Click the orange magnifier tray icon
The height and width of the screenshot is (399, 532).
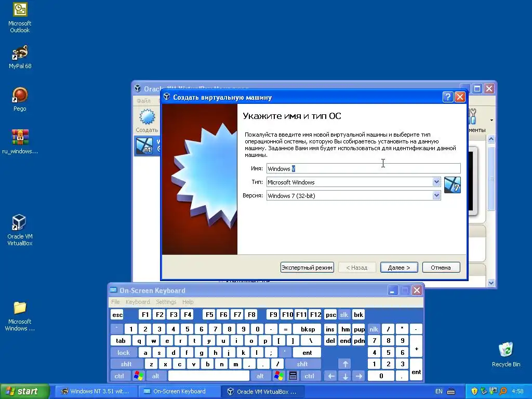(503, 392)
